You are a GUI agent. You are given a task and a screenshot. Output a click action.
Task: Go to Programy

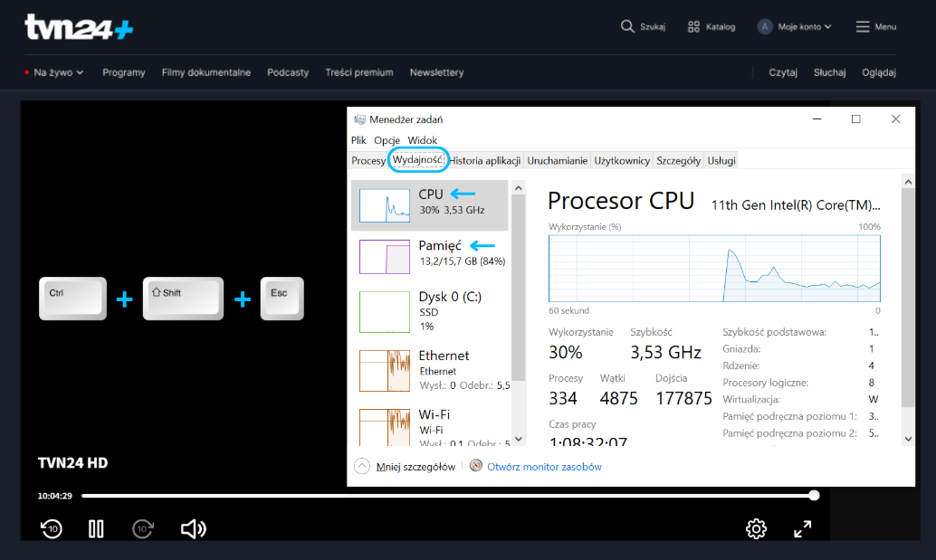click(124, 72)
